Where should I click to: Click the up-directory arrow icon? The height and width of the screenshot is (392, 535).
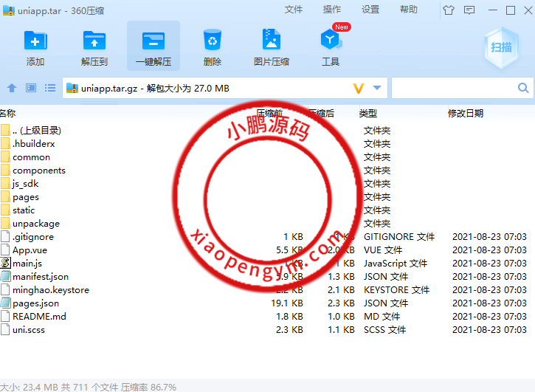click(x=12, y=88)
